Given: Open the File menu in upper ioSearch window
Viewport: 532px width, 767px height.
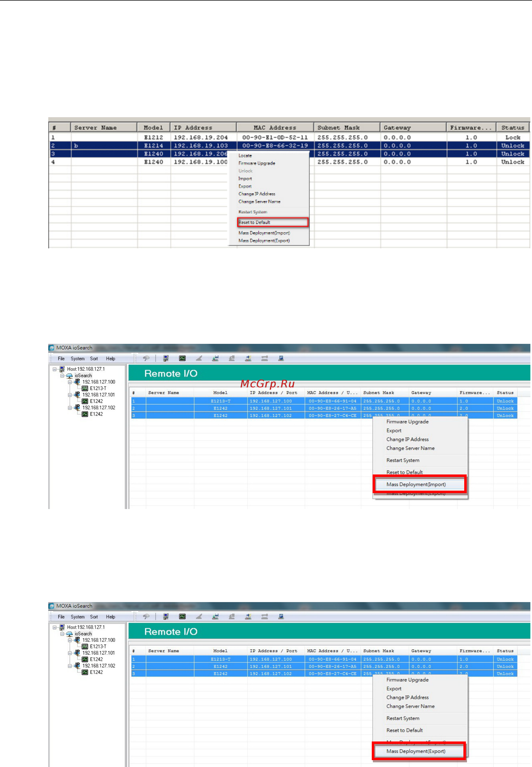Looking at the screenshot, I should (x=61, y=359).
